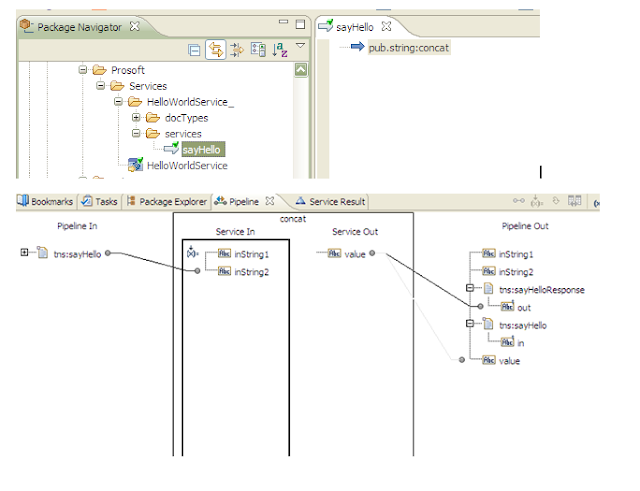The image size is (640, 491).
Task: Close the Package Navigator tab
Action: pos(135,27)
